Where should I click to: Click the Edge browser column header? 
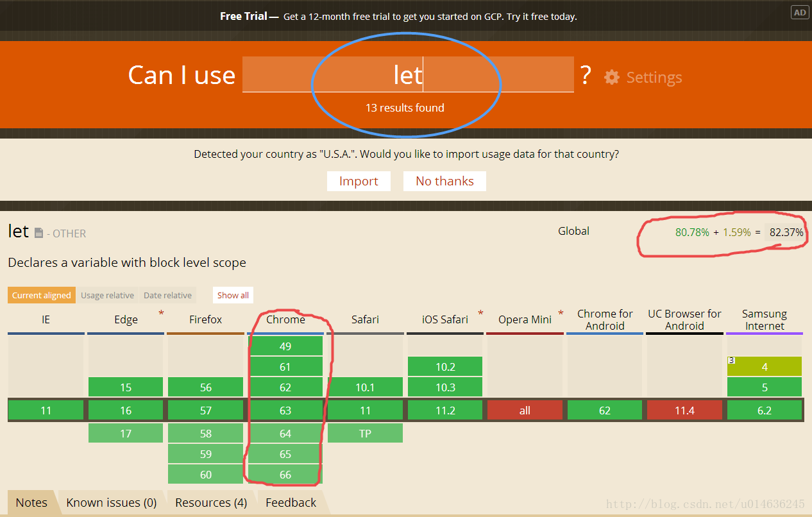pyautogui.click(x=126, y=319)
